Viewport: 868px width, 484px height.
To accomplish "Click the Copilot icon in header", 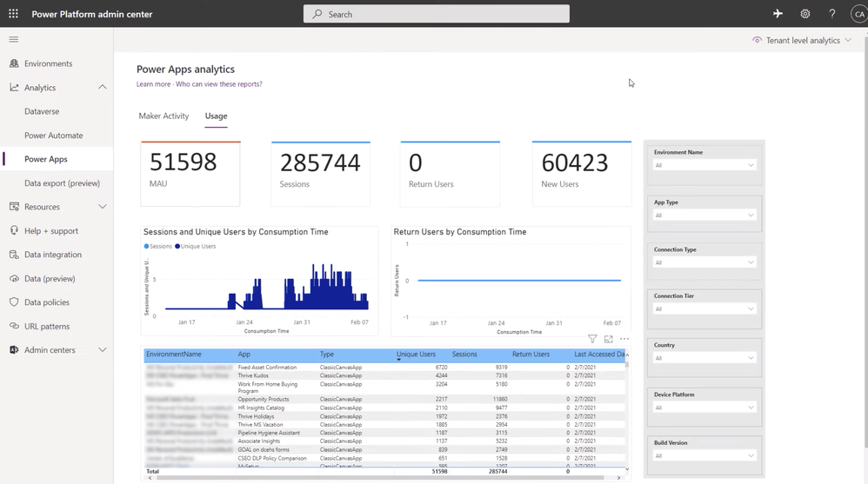I will tap(778, 14).
